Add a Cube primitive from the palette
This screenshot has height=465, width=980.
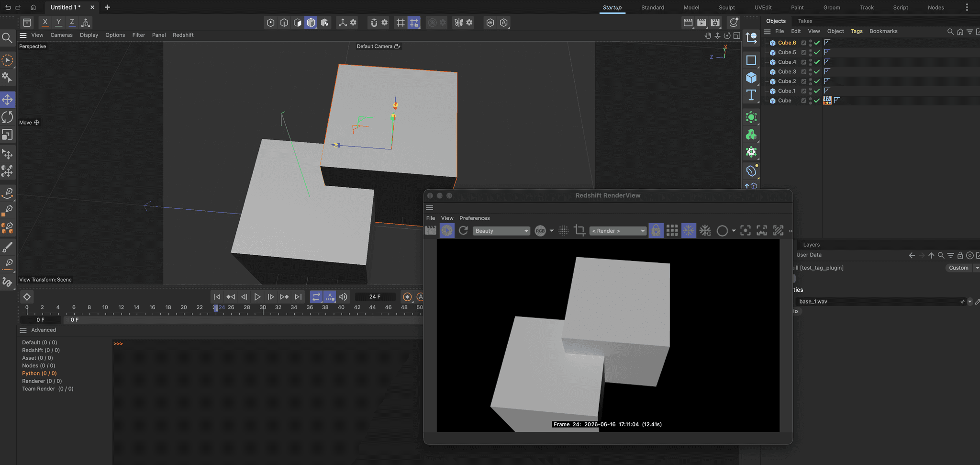pyautogui.click(x=751, y=78)
